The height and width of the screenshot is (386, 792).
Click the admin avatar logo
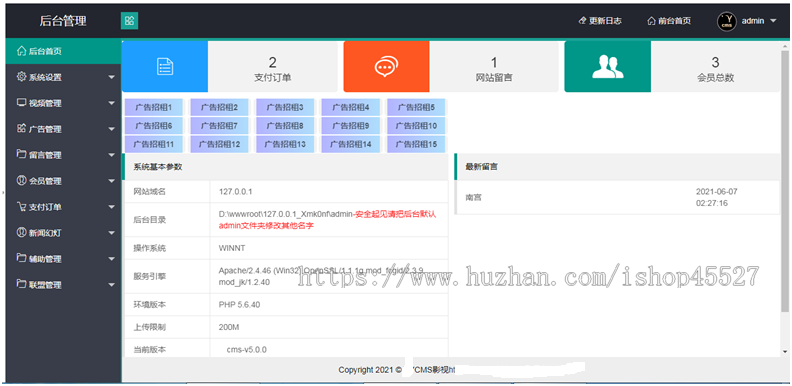(726, 21)
